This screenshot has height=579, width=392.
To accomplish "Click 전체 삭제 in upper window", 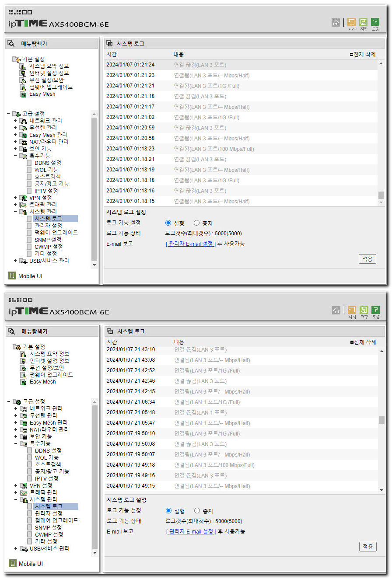I will pos(363,54).
